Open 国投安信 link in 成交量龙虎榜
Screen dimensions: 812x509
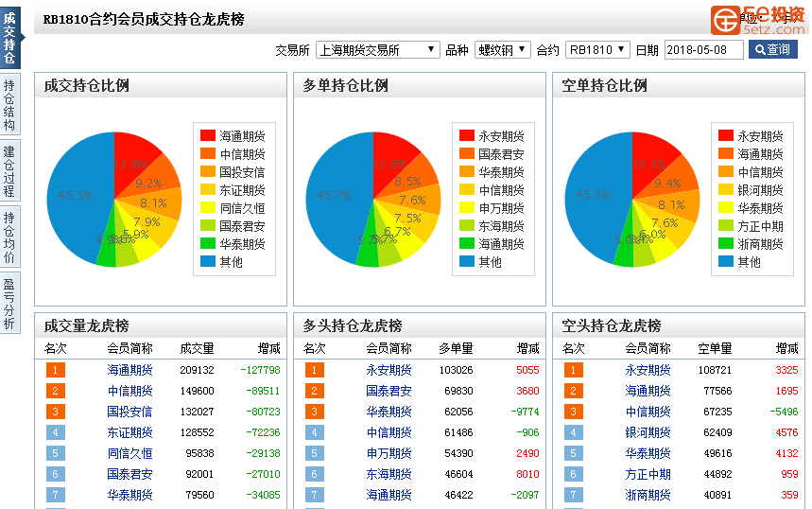tap(130, 412)
